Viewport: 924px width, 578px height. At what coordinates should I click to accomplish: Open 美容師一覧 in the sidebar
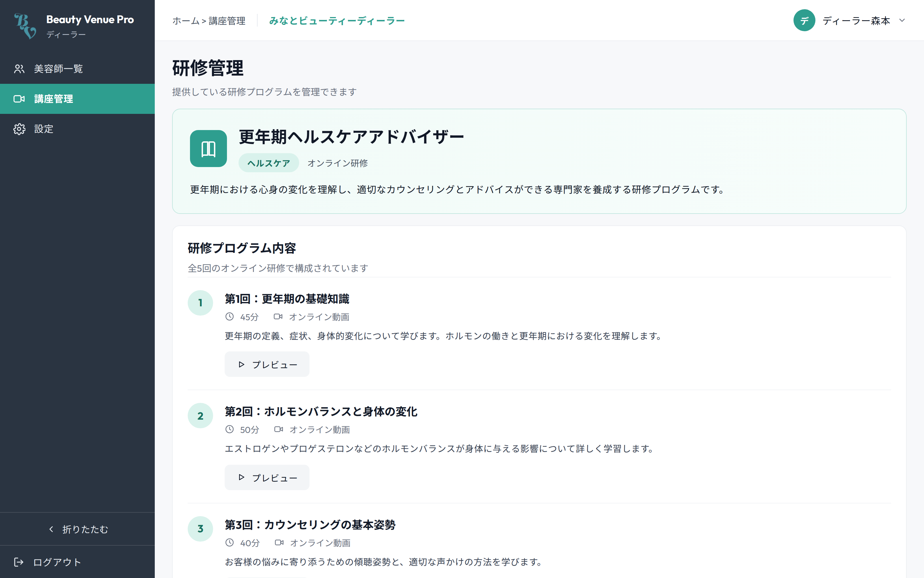77,69
